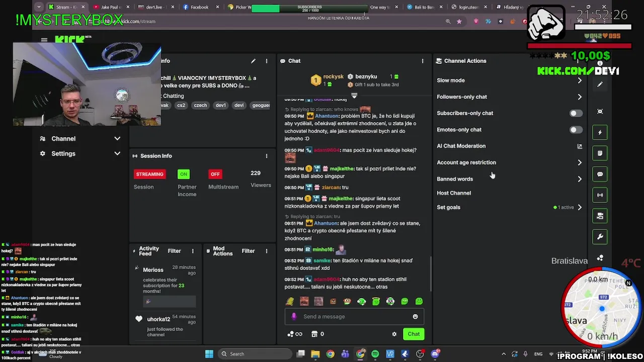Click the speech bubble icon in right sidebar
This screenshot has height=362, width=644.
click(600, 174)
